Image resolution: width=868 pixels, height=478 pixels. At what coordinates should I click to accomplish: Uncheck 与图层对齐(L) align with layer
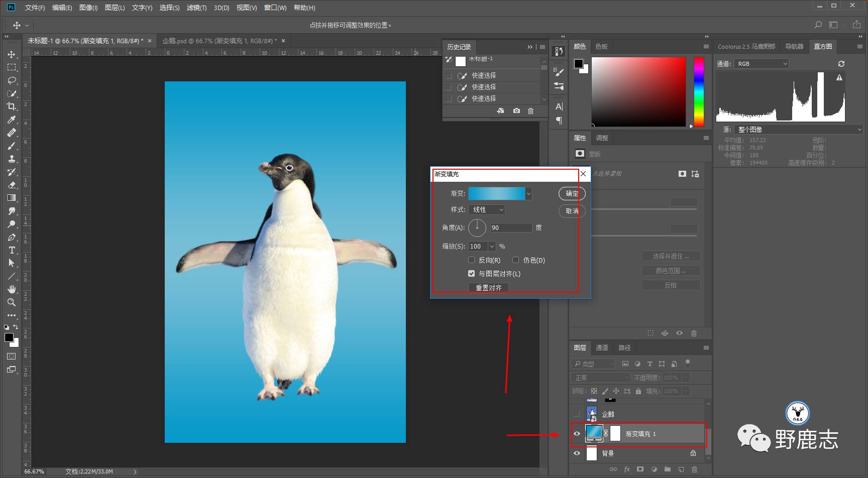[471, 274]
